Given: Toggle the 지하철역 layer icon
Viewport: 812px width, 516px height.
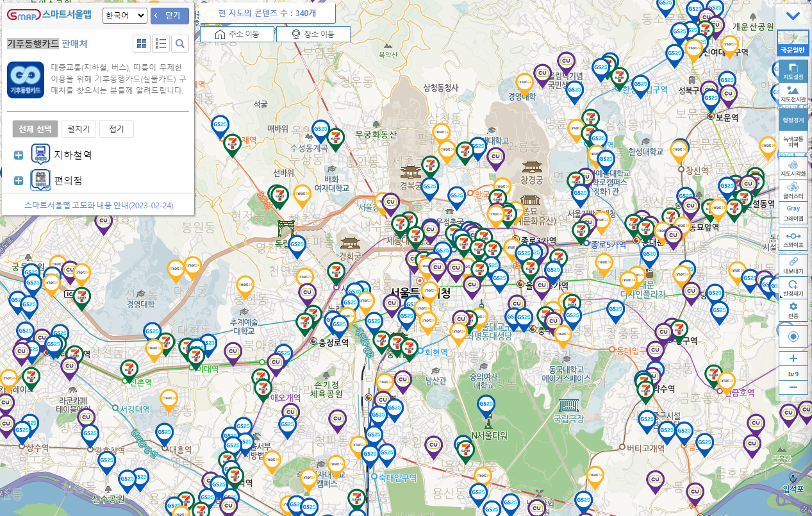Looking at the screenshot, I should (41, 154).
